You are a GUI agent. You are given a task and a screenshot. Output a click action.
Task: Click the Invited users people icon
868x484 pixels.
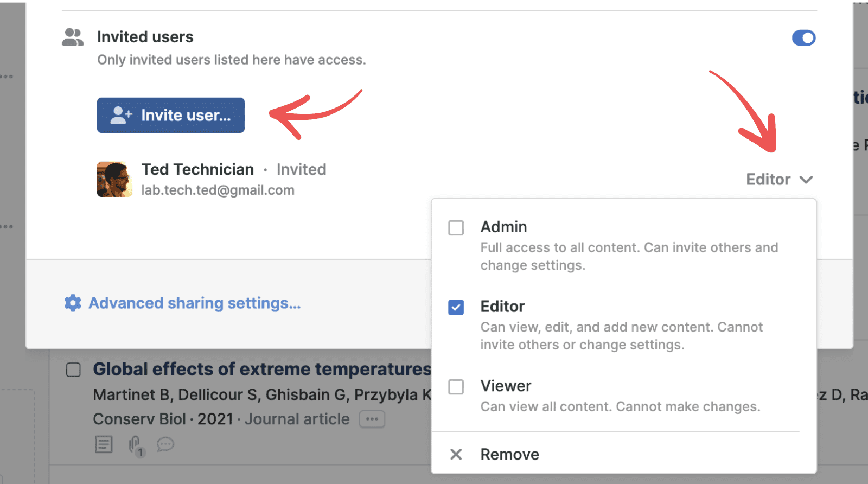(x=73, y=37)
